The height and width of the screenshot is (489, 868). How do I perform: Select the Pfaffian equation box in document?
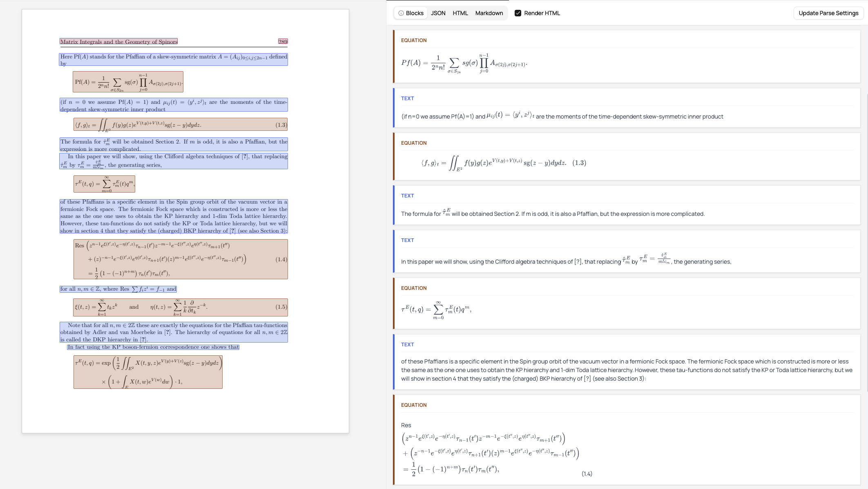click(128, 82)
